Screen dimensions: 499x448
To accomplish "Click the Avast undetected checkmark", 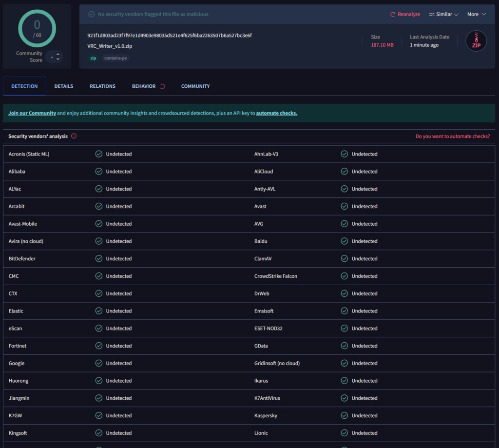I will [x=345, y=206].
